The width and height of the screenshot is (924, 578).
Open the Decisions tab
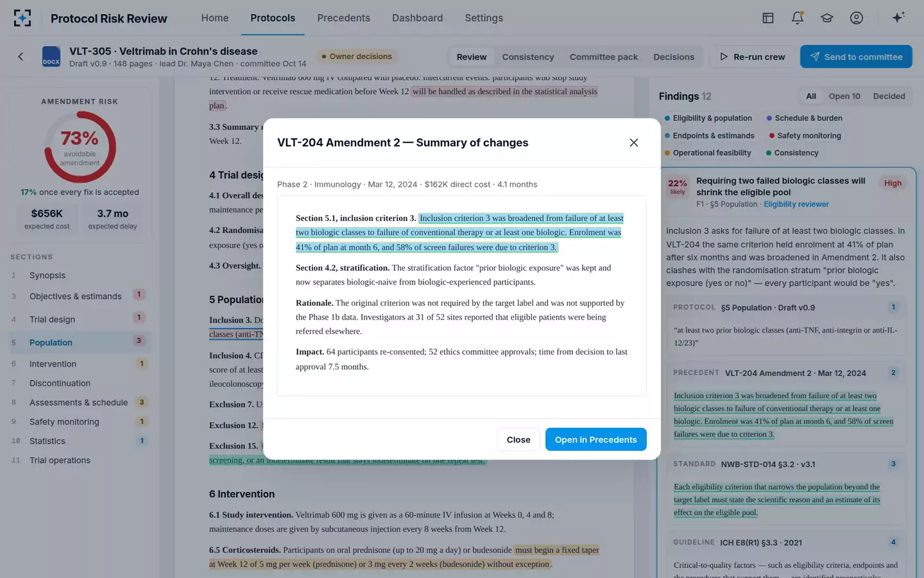tap(674, 57)
